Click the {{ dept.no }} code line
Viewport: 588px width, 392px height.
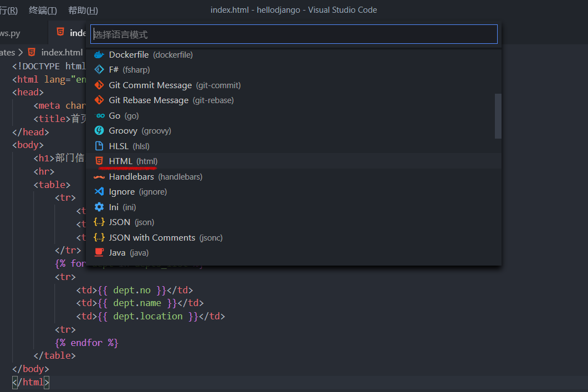click(x=135, y=290)
